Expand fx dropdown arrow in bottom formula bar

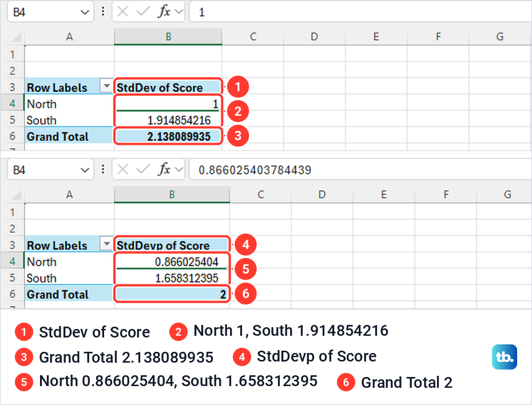tap(179, 169)
